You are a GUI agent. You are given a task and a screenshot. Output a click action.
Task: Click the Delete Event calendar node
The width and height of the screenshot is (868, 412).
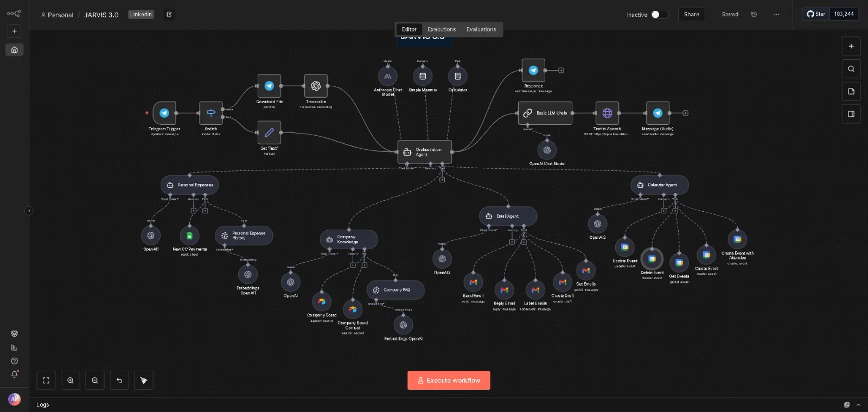[x=652, y=259]
